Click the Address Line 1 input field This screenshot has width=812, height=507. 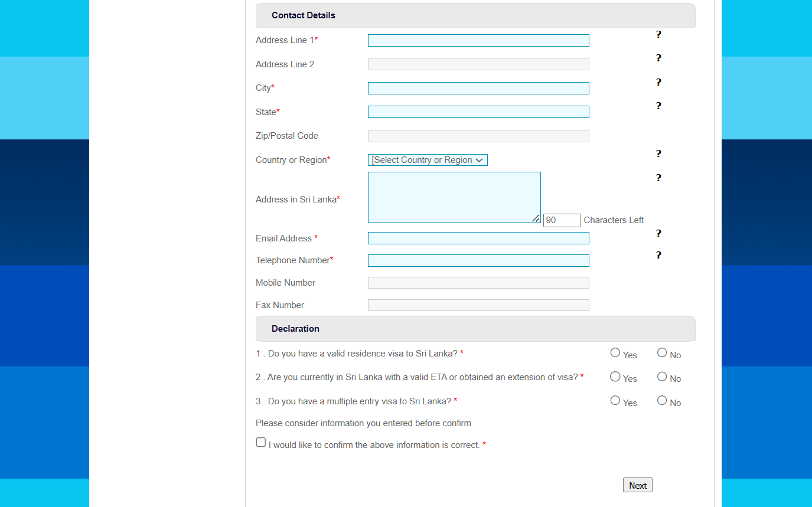click(x=478, y=41)
